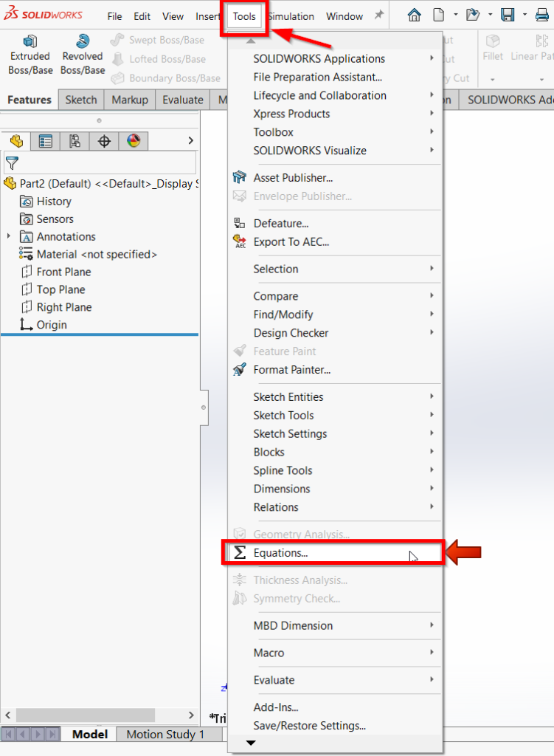Open the Tools menu

(244, 16)
